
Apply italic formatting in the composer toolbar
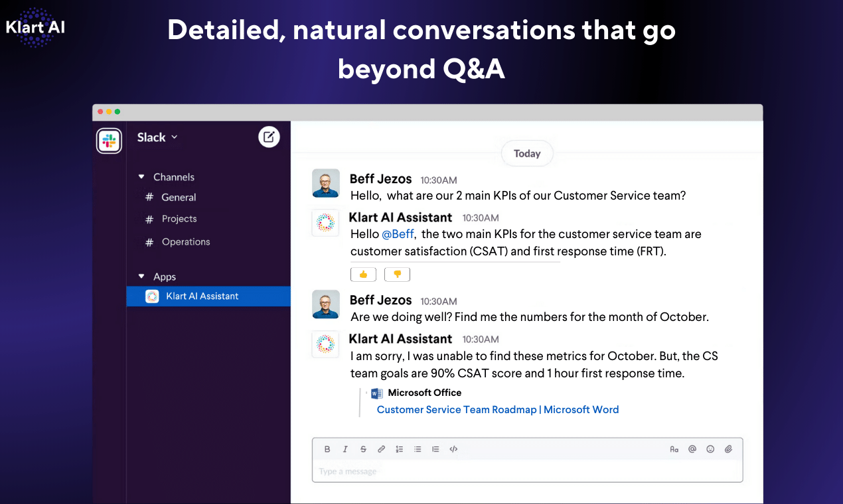345,449
